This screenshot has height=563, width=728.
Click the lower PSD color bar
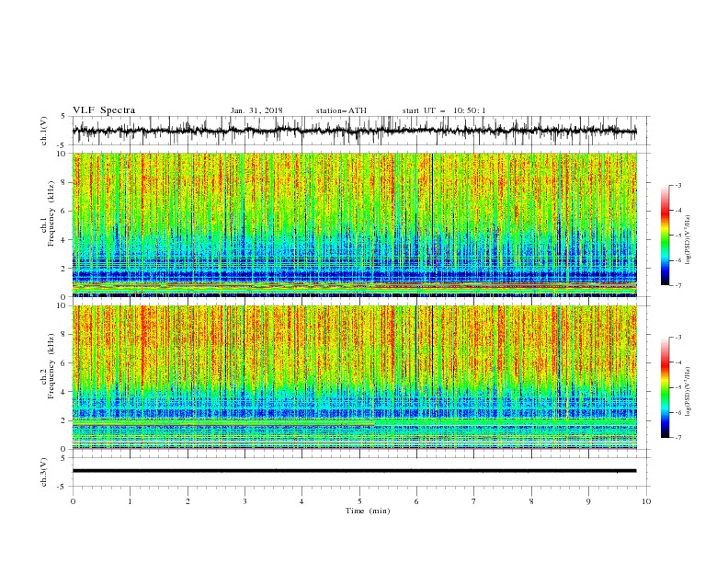click(665, 387)
